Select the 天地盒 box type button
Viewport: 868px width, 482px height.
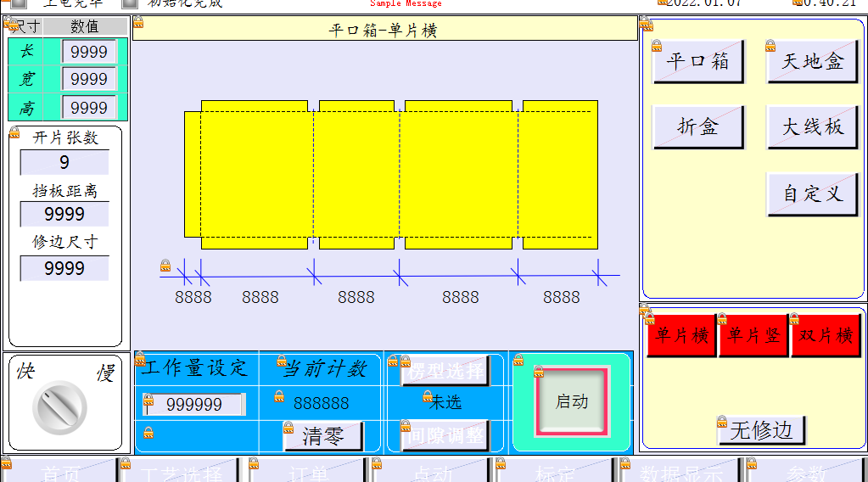(x=812, y=61)
